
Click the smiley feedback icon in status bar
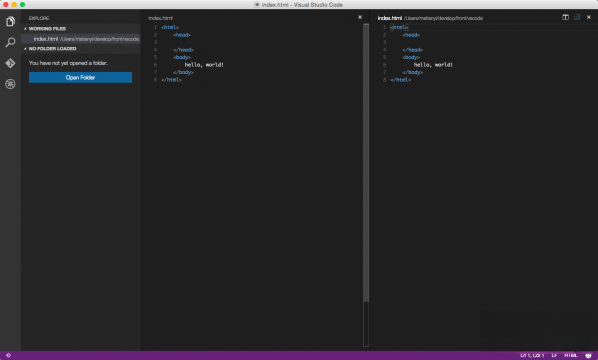coord(588,355)
